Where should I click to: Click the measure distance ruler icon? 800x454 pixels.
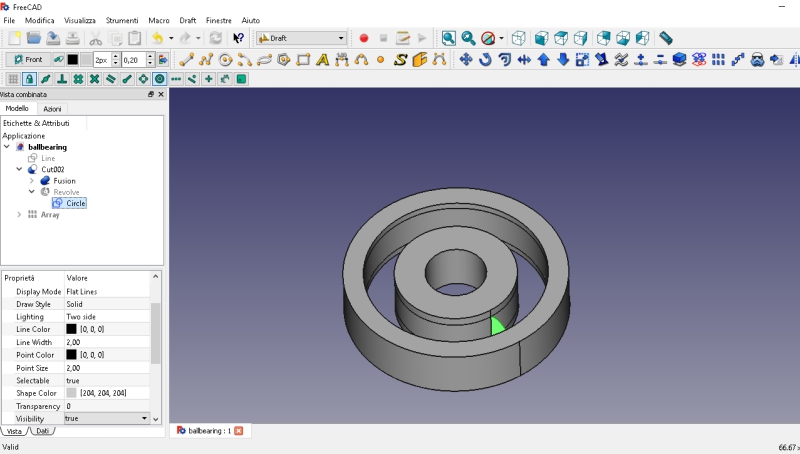click(x=666, y=38)
